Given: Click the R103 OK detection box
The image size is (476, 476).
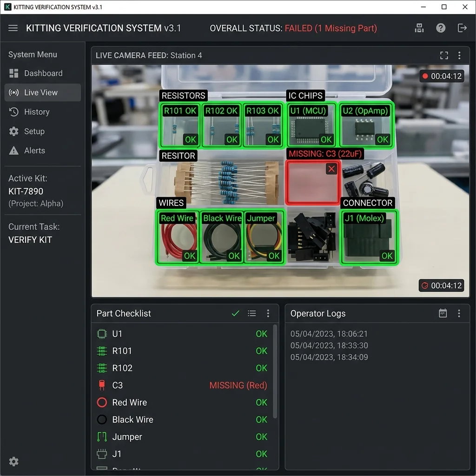Looking at the screenshot, I should tap(263, 125).
